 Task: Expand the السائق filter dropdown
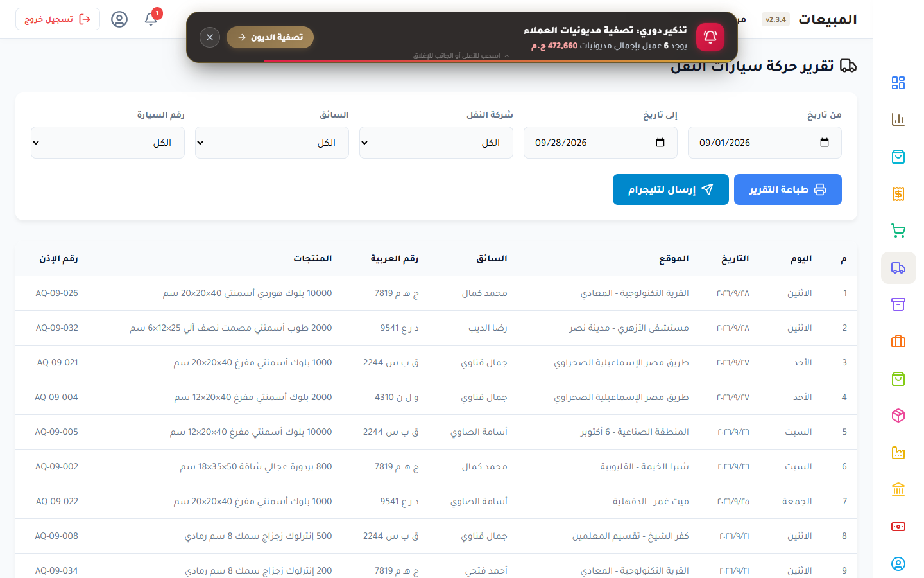272,143
